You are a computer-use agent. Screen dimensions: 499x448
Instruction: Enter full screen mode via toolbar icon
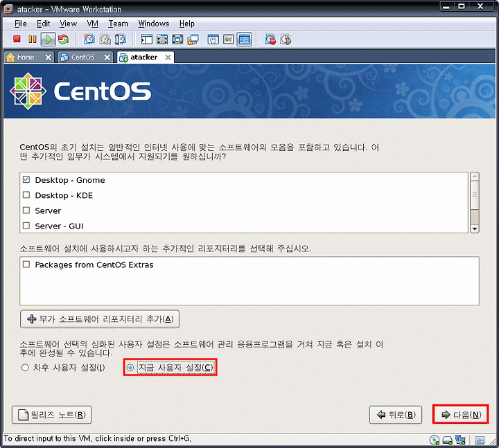point(177,39)
